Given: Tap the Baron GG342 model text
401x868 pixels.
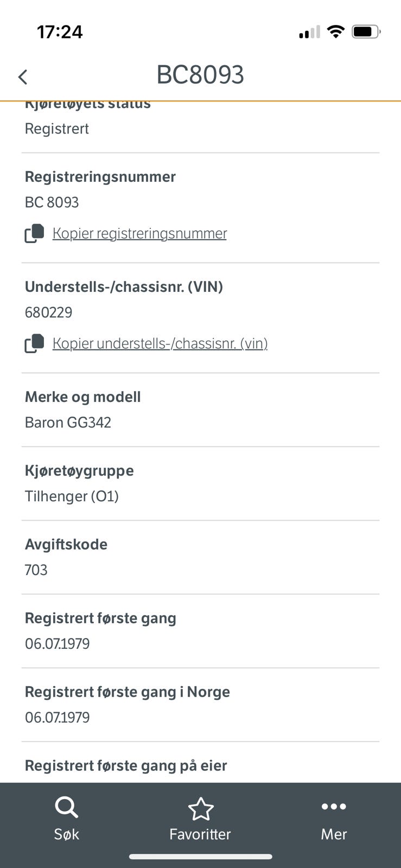Looking at the screenshot, I should coord(68,423).
